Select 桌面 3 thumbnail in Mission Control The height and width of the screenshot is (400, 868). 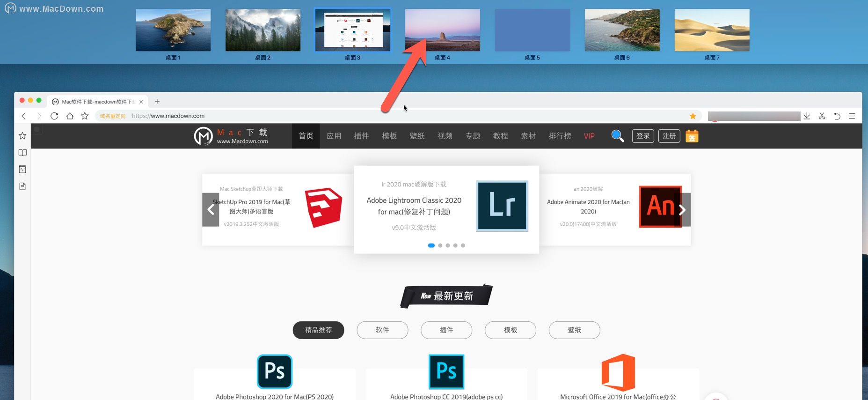(353, 30)
